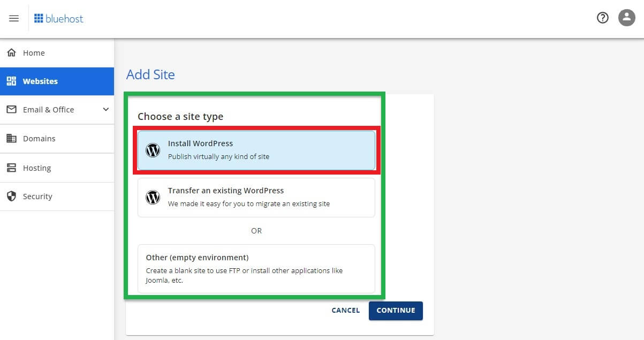Click the bluehost logo
This screenshot has height=340, width=644.
coord(59,19)
